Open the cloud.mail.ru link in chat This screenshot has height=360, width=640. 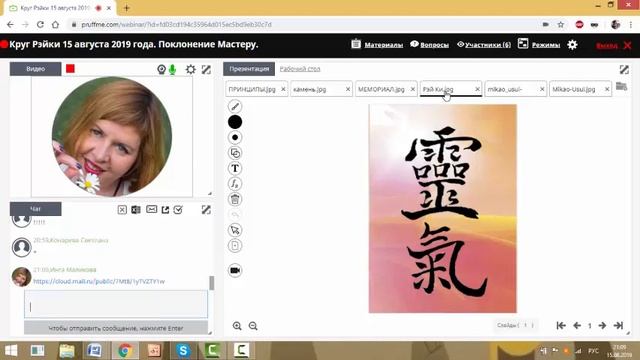click(99, 281)
